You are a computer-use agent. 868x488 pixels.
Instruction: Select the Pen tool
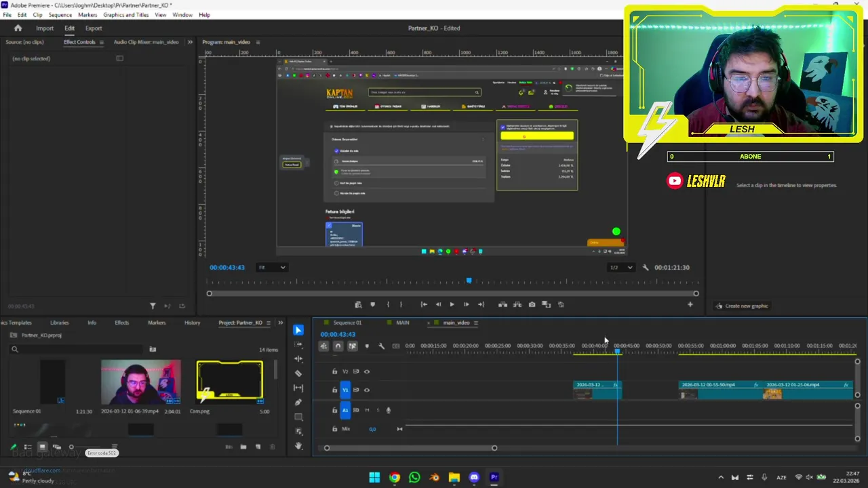pos(298,403)
